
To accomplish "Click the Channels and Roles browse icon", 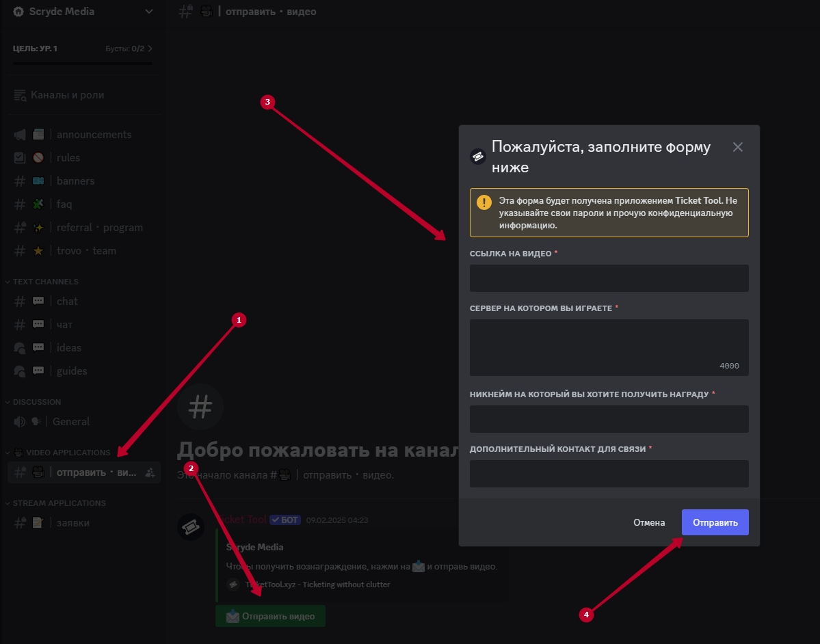I will pos(20,95).
